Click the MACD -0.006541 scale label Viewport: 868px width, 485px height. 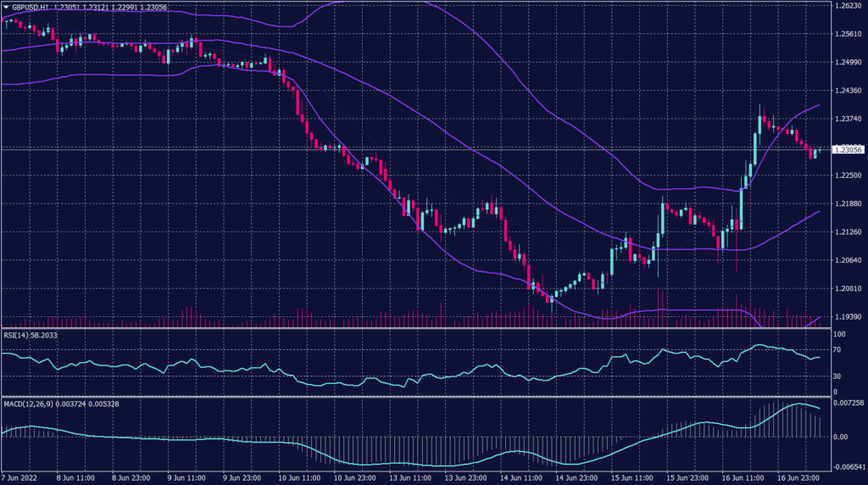[x=848, y=467]
